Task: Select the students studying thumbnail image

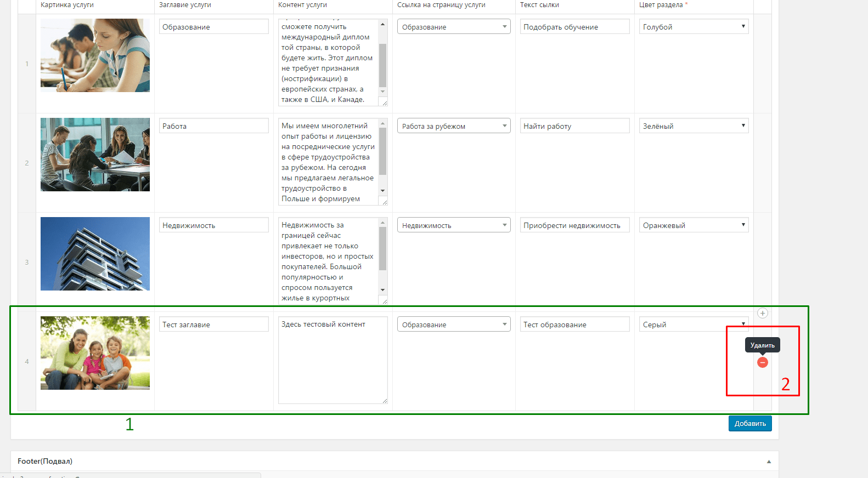Action: (95, 55)
